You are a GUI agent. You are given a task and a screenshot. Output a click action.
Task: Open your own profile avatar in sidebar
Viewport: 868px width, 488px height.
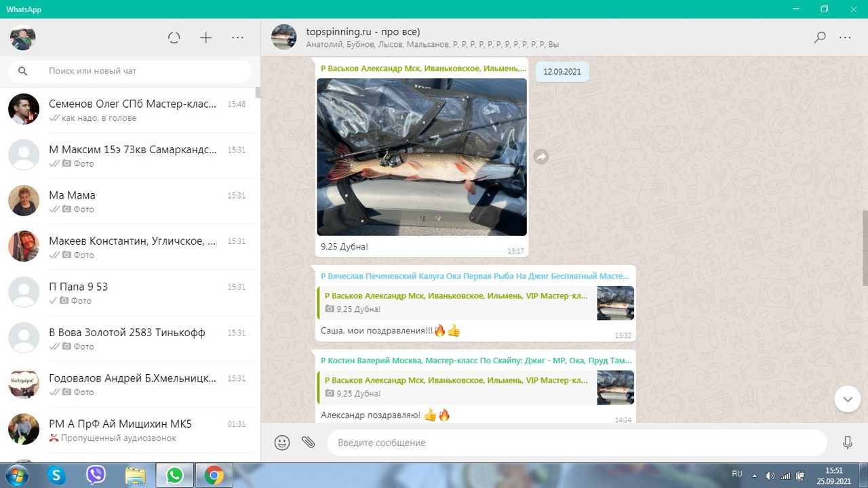click(23, 38)
